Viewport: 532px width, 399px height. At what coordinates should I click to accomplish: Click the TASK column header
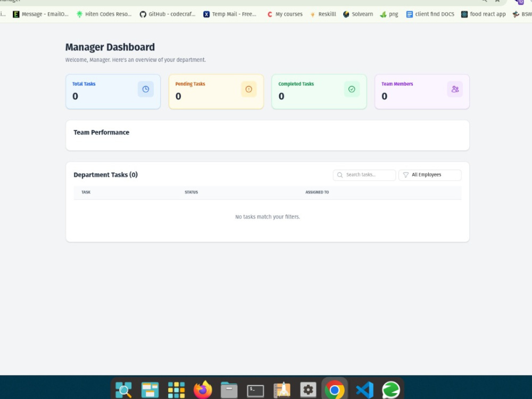pos(86,193)
